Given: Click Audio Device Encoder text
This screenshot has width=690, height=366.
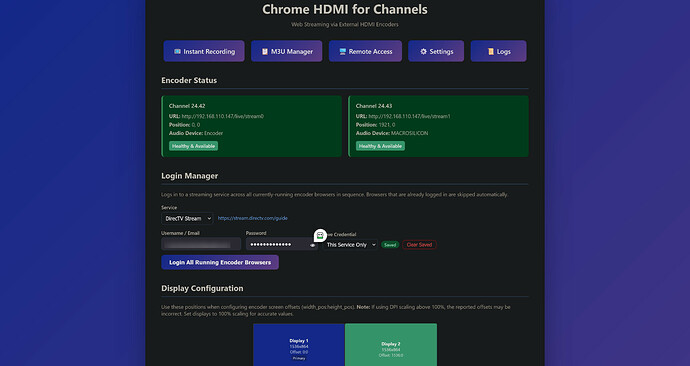Looking at the screenshot, I should (x=196, y=133).
